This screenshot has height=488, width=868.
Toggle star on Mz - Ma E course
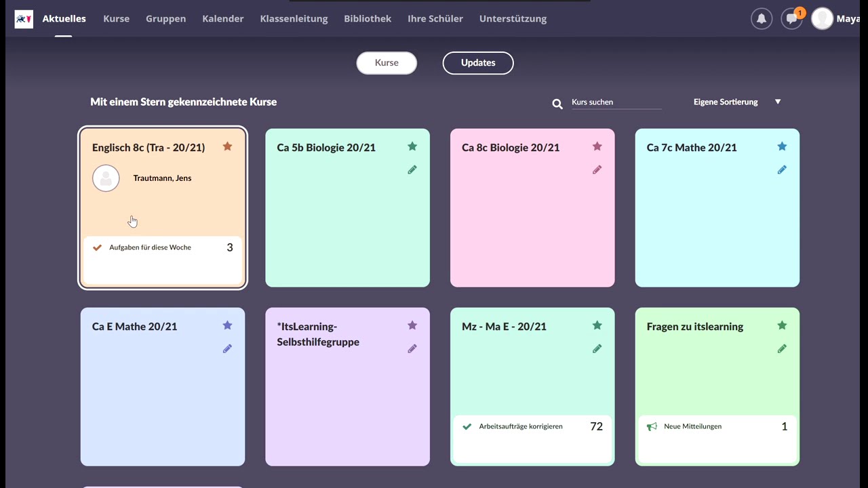pyautogui.click(x=597, y=325)
